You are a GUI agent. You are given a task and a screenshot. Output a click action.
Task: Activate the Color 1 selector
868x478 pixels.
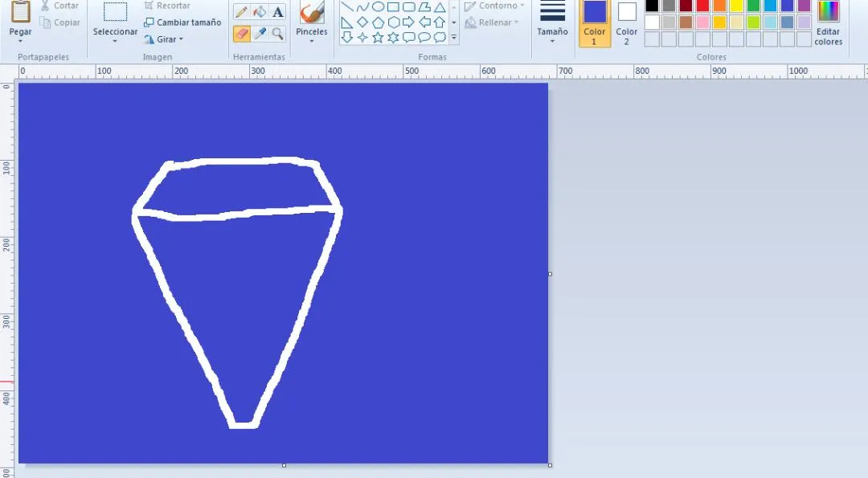click(x=595, y=23)
